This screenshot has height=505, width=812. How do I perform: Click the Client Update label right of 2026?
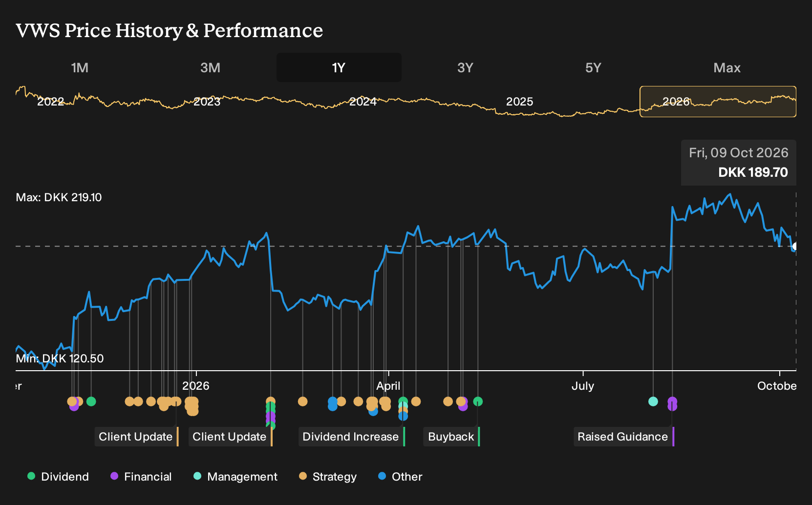click(x=230, y=437)
